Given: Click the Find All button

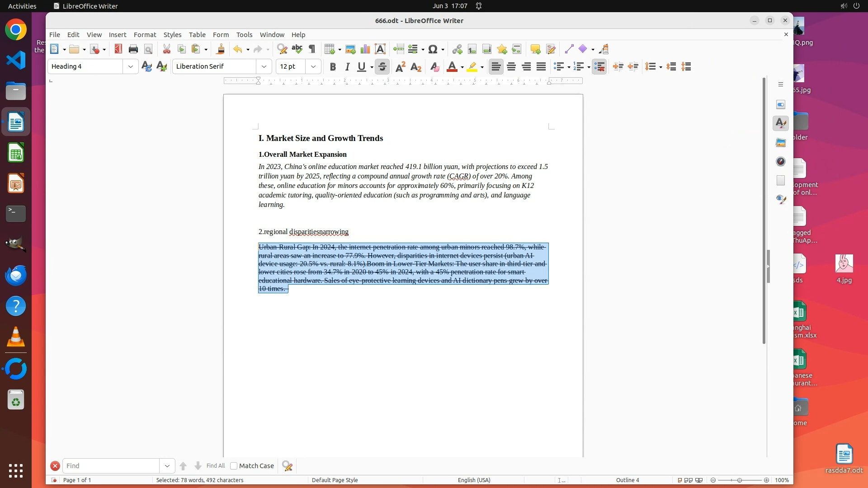Looking at the screenshot, I should click(x=215, y=466).
